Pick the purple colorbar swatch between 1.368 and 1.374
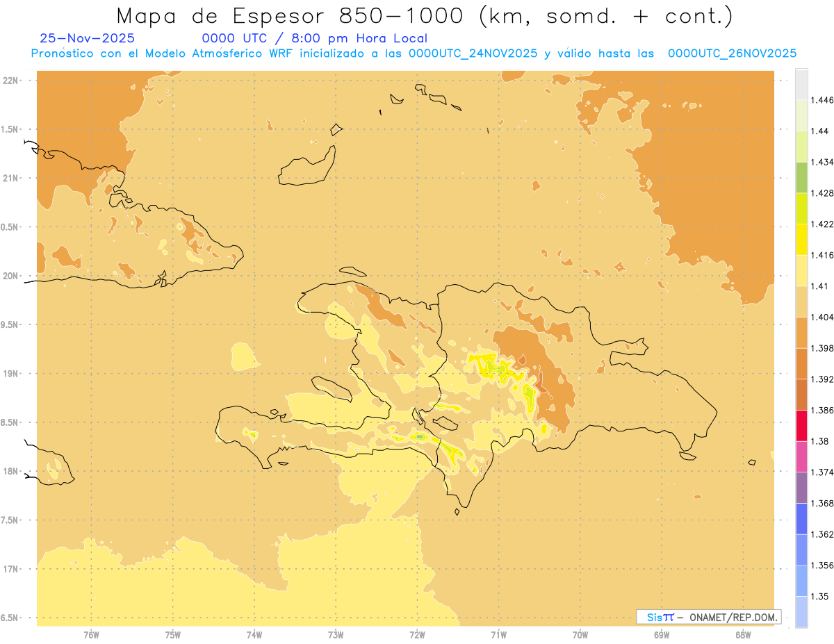 (x=801, y=487)
